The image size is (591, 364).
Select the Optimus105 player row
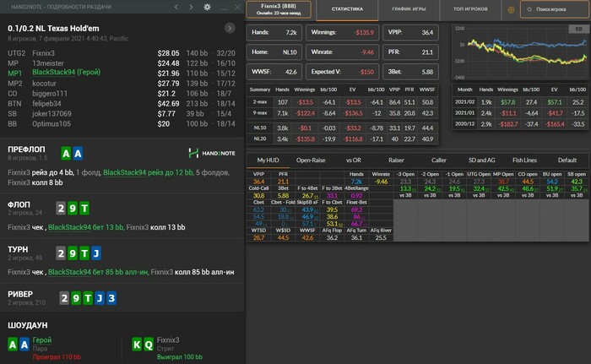(x=122, y=123)
